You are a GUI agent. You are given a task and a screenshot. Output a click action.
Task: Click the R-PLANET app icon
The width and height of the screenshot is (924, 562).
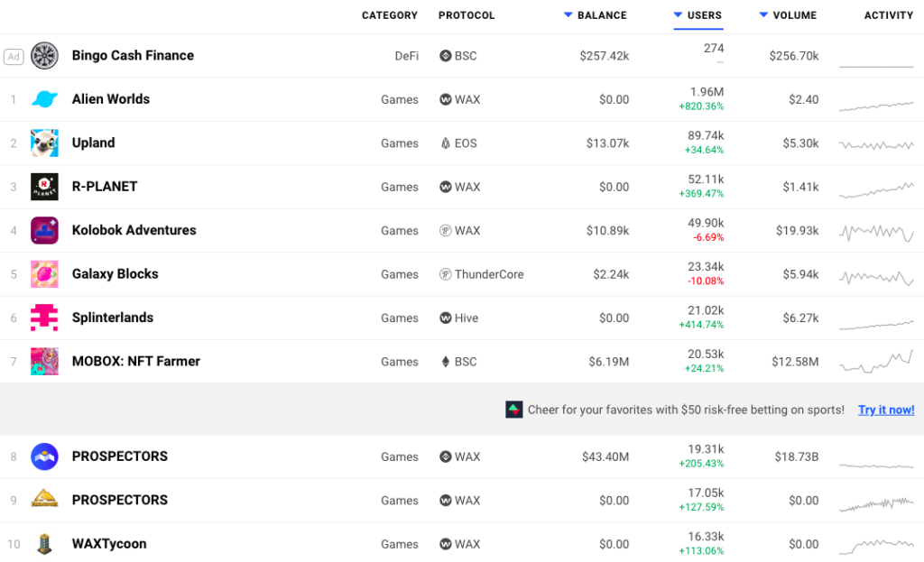[44, 187]
